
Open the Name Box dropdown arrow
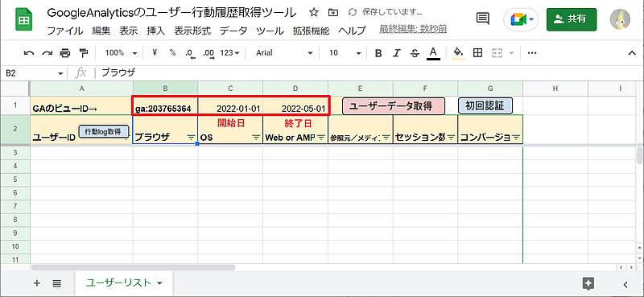pyautogui.click(x=61, y=73)
